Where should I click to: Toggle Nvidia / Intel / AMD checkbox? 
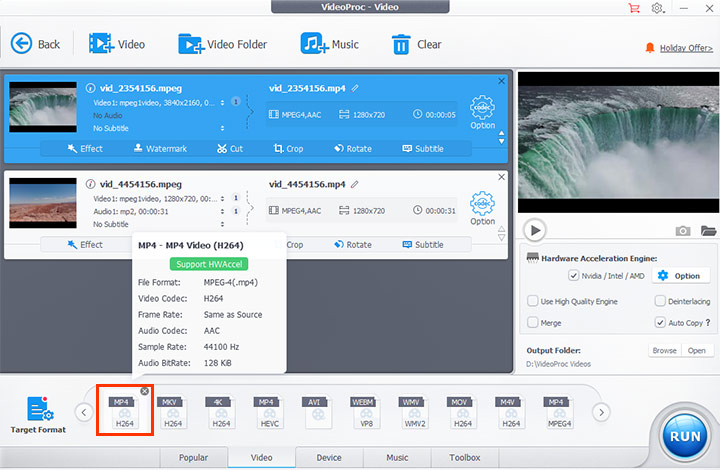click(x=573, y=276)
